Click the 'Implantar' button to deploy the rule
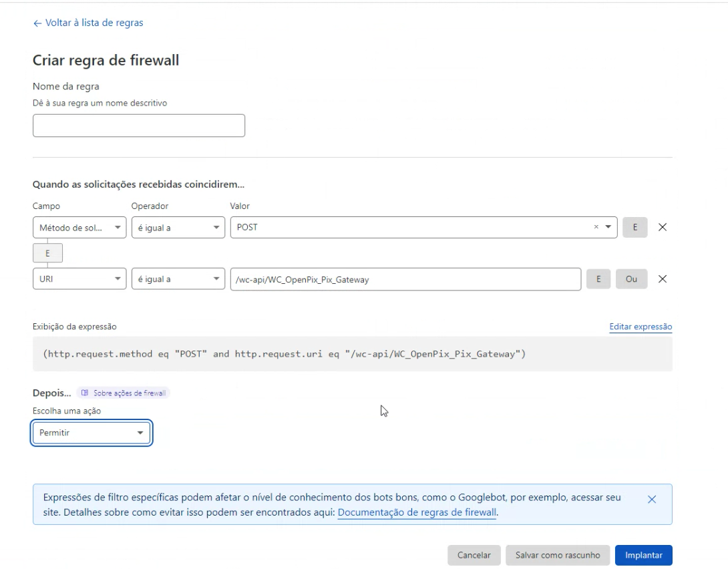The width and height of the screenshot is (728, 569). (643, 555)
